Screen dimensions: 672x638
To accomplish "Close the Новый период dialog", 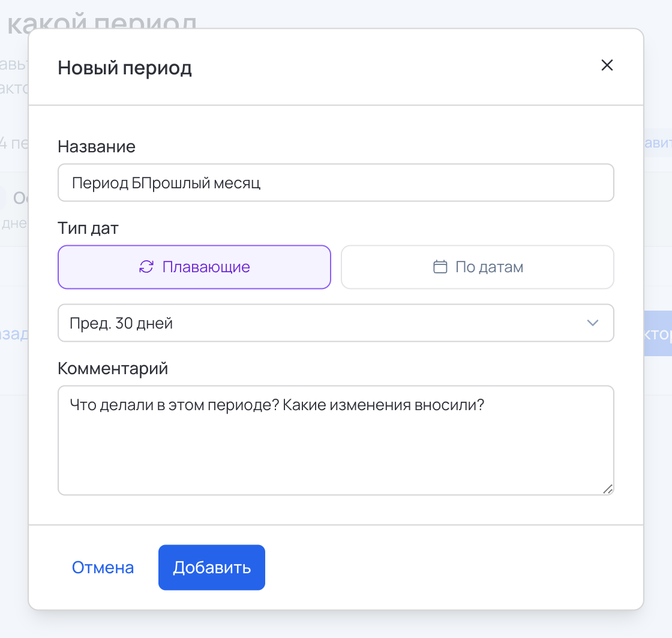I will 607,65.
